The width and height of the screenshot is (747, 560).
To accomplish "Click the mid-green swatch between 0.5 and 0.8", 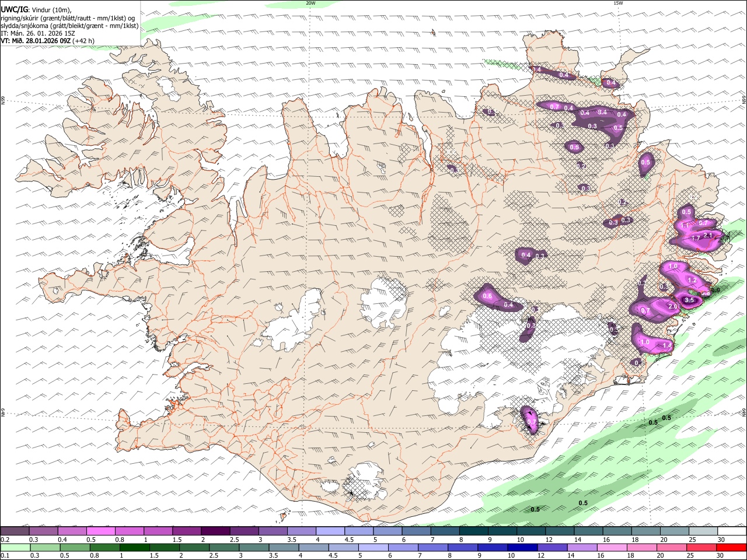I will click(75, 548).
